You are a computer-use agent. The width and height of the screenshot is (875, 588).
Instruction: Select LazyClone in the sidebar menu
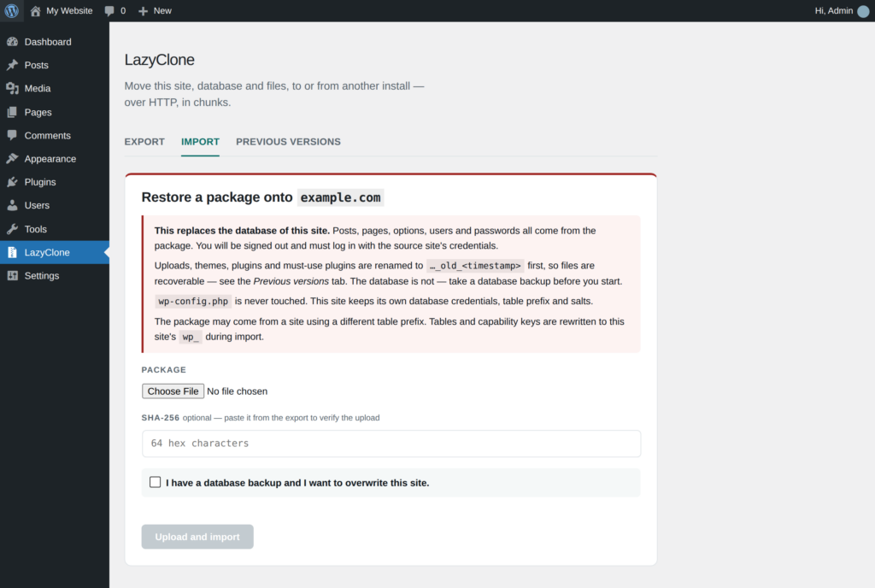point(55,253)
